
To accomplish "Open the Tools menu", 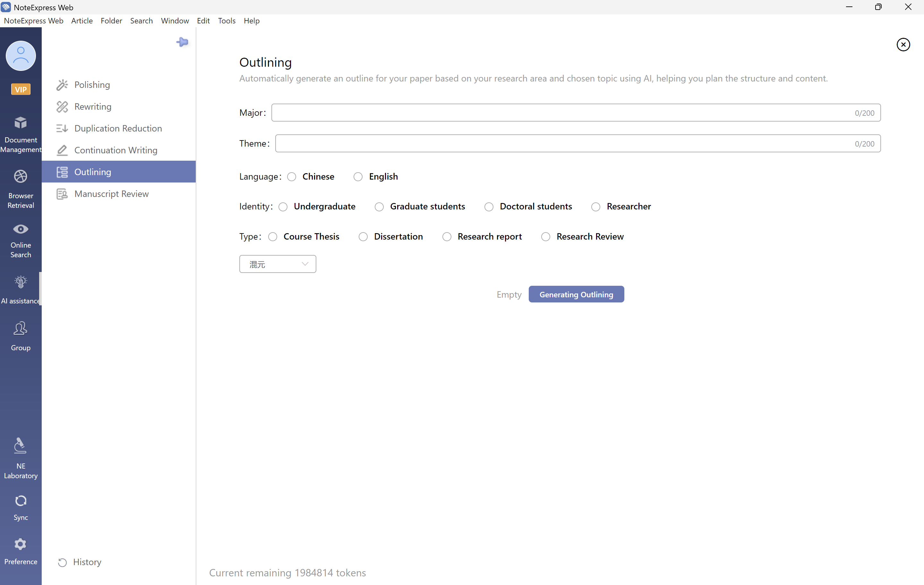I will 227,21.
